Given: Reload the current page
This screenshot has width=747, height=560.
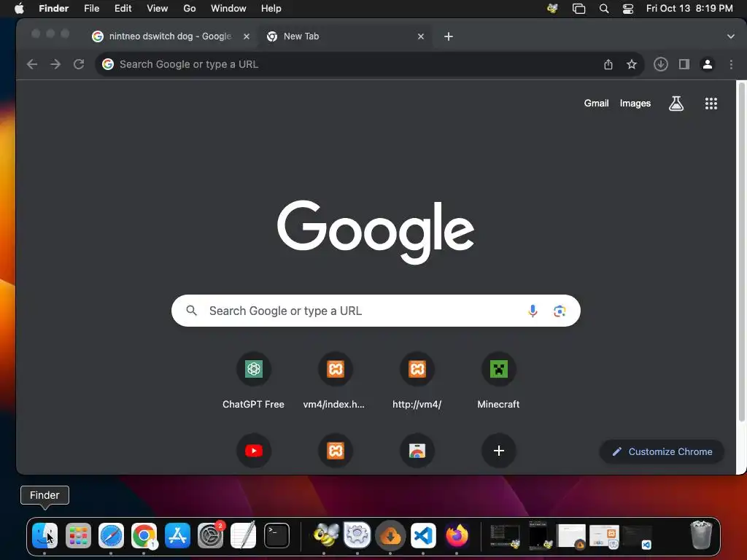Looking at the screenshot, I should click(79, 64).
